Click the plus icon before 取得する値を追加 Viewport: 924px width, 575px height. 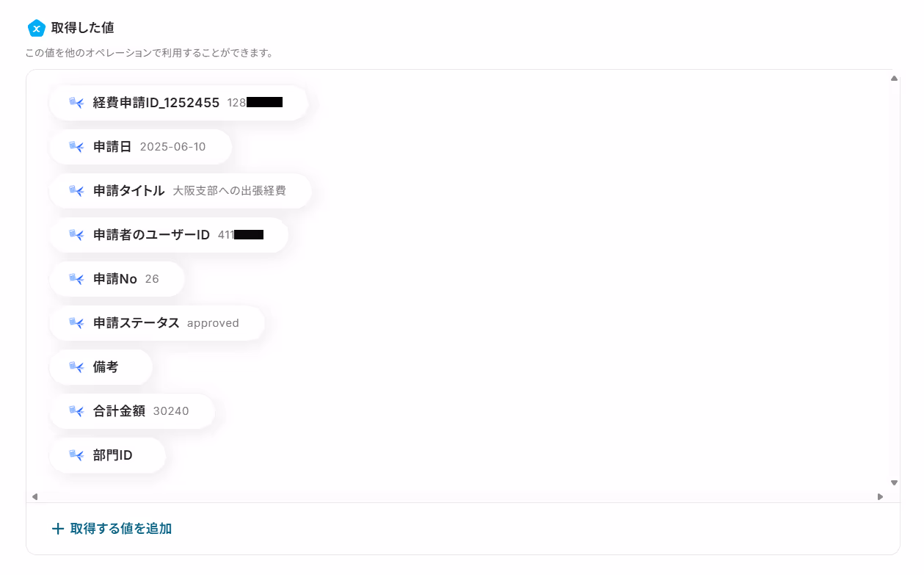[58, 529]
